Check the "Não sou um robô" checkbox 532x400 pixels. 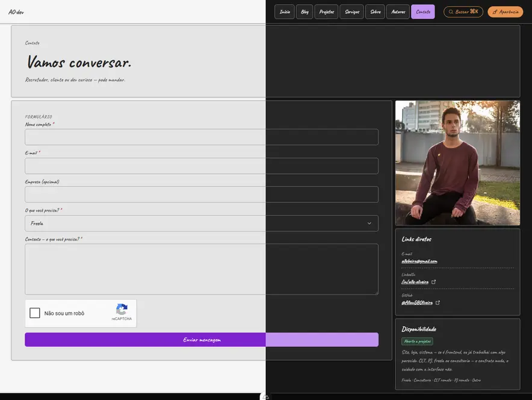(x=35, y=313)
